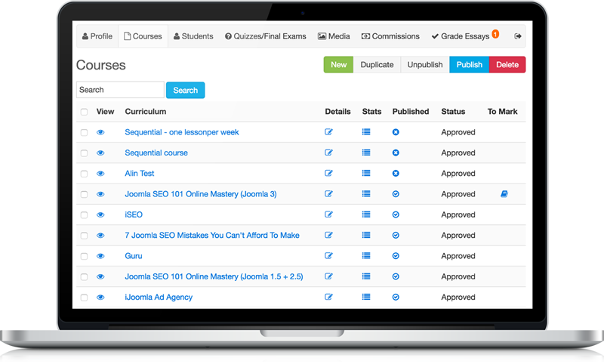Open the Commissions tab
Screen dimensions: 604x364
click(x=390, y=36)
